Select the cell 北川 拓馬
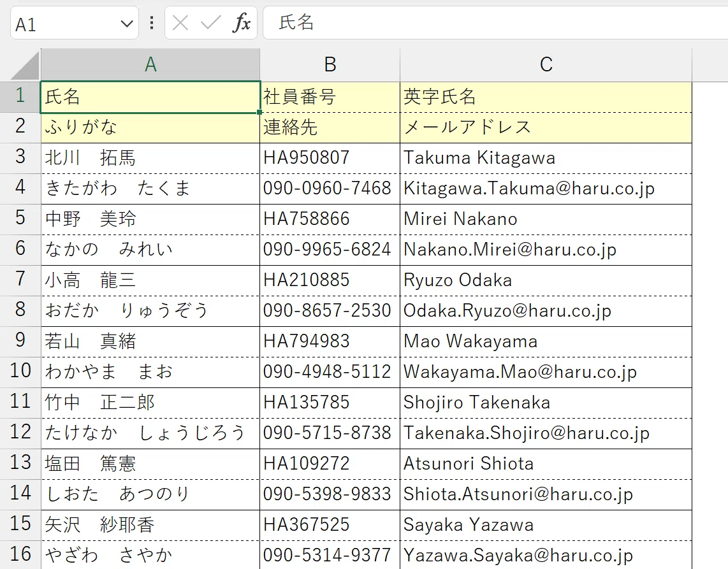Viewport: 728px width, 569px height. 150,158
